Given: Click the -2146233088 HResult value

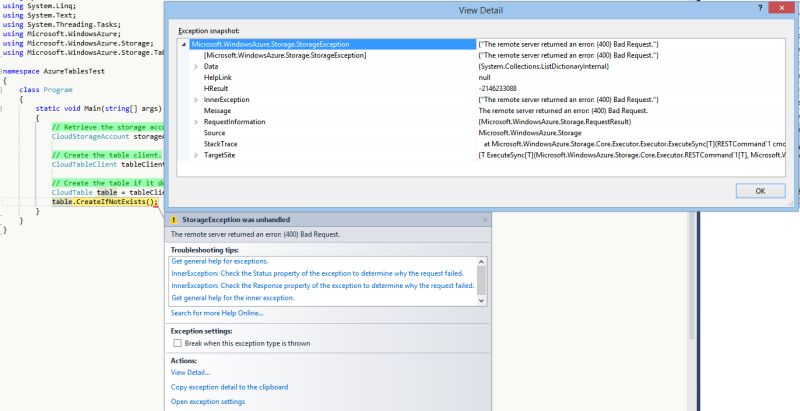Looking at the screenshot, I should [497, 89].
